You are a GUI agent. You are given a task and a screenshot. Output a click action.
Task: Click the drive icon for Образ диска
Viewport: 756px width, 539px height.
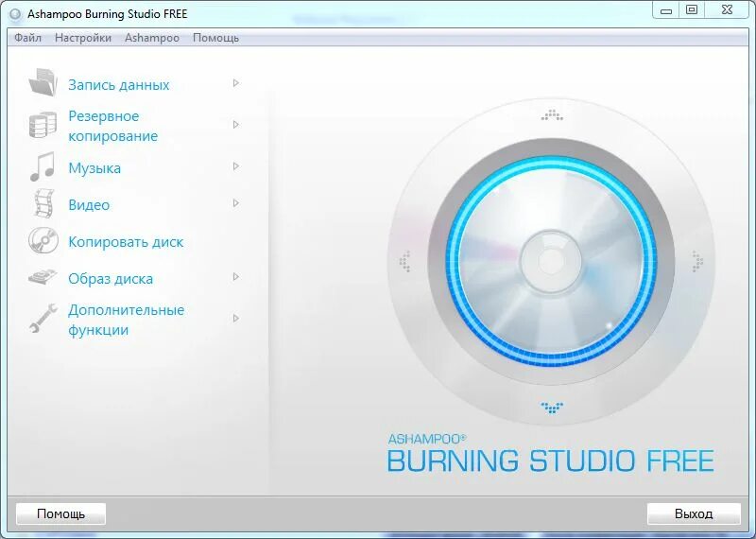pos(43,277)
